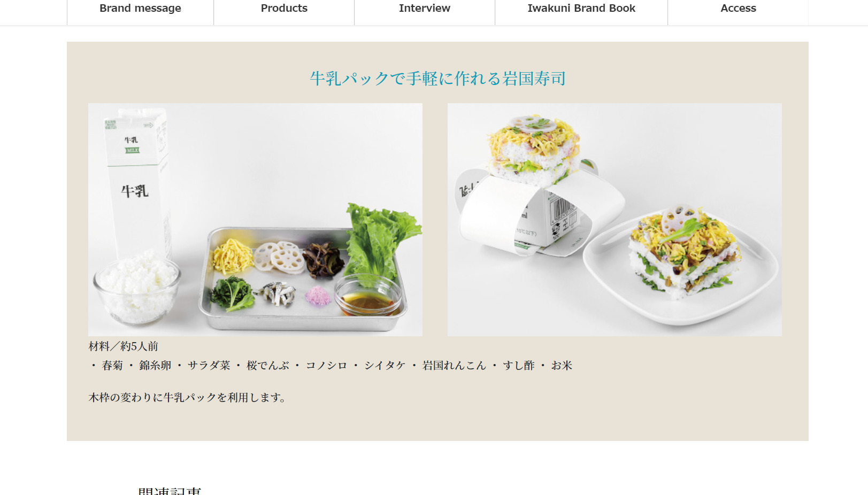Click the finished Iwakuni sushi photo

pos(614,220)
